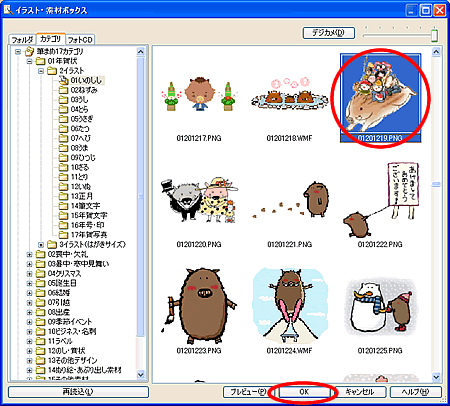Image resolution: width=450 pixels, height=406 pixels.
Task: Collapse the 01年賀状 tree node
Action: (29, 61)
